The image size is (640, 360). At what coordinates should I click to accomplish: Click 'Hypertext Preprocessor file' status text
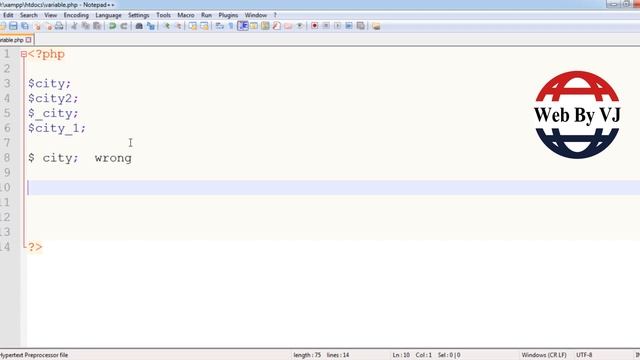click(34, 355)
